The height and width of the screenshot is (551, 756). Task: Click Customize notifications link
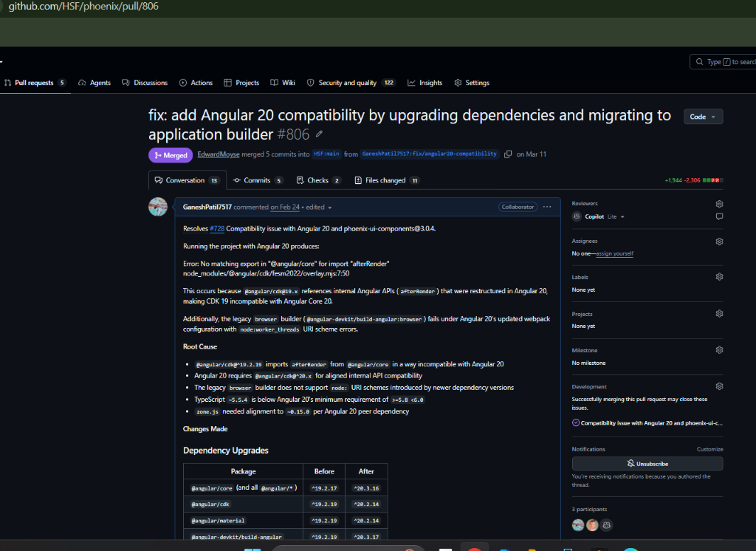(709, 449)
